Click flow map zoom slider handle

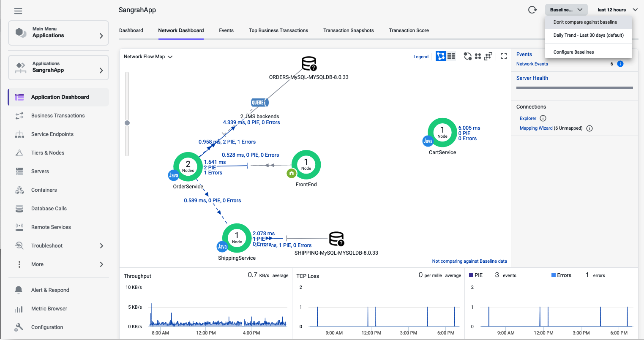127,123
